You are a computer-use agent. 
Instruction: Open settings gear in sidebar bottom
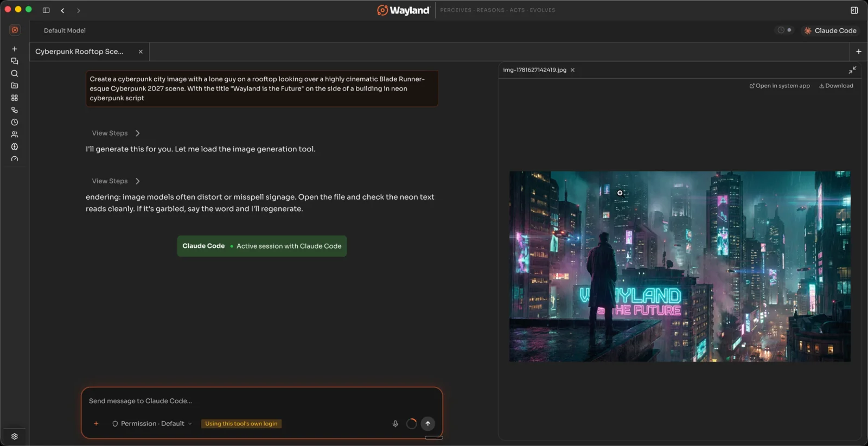pos(15,436)
